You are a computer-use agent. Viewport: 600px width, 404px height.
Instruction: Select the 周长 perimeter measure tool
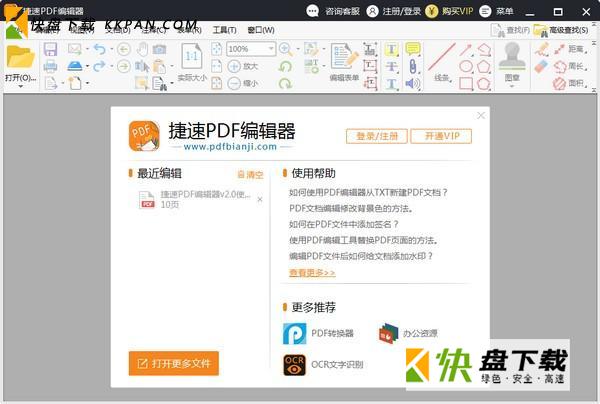pos(570,66)
